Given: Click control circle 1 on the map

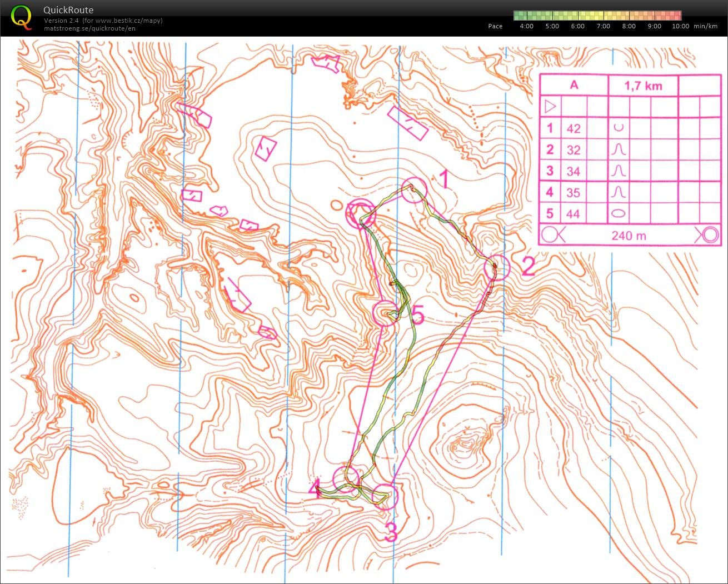Looking at the screenshot, I should pyautogui.click(x=413, y=191).
